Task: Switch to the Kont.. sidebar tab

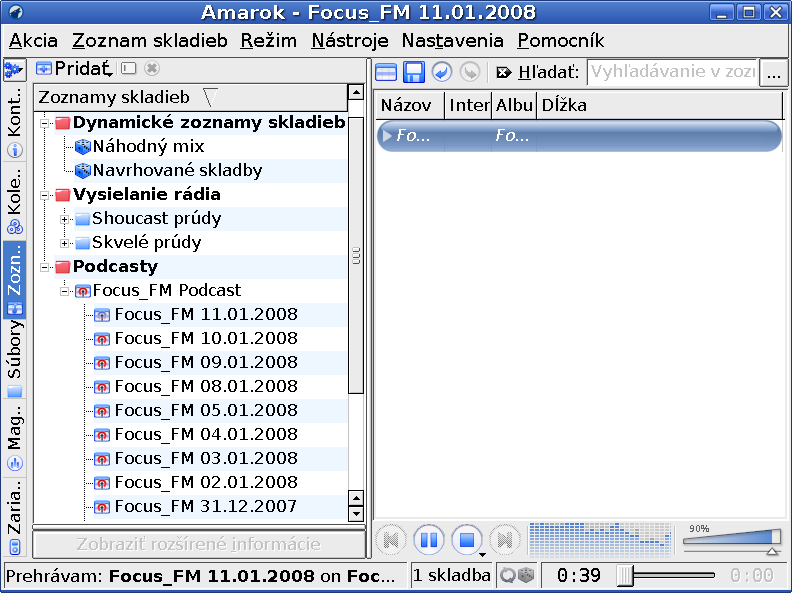Action: point(15,122)
